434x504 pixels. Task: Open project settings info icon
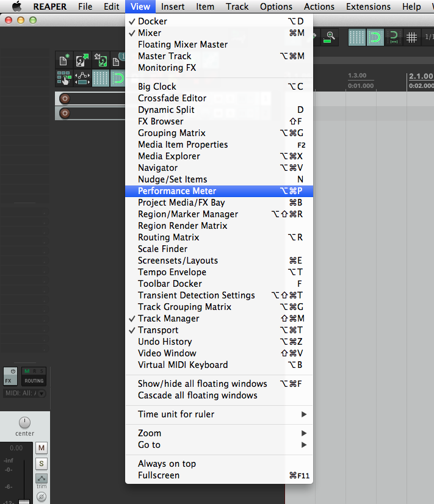click(118, 60)
